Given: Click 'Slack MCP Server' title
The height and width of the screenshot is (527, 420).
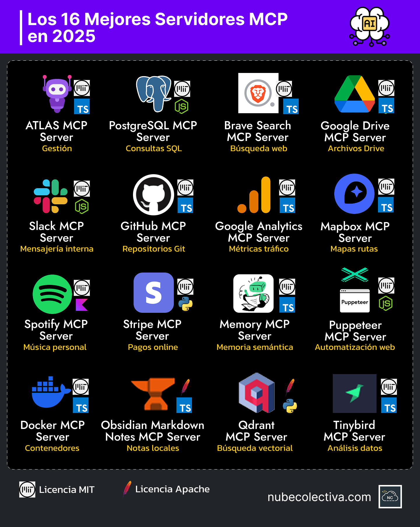Looking at the screenshot, I should [x=57, y=232].
